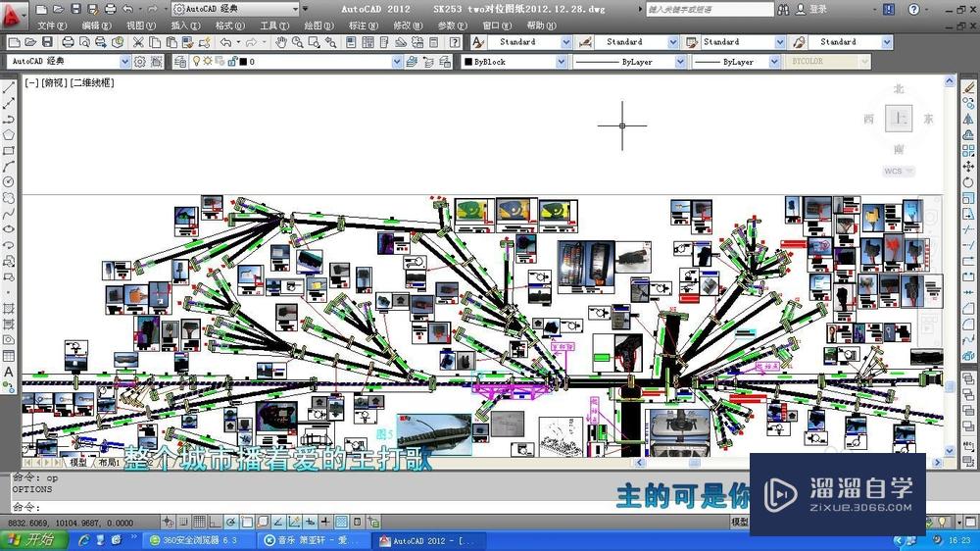The width and height of the screenshot is (980, 551).
Task: Open the 格式(O) menu
Action: click(x=230, y=25)
